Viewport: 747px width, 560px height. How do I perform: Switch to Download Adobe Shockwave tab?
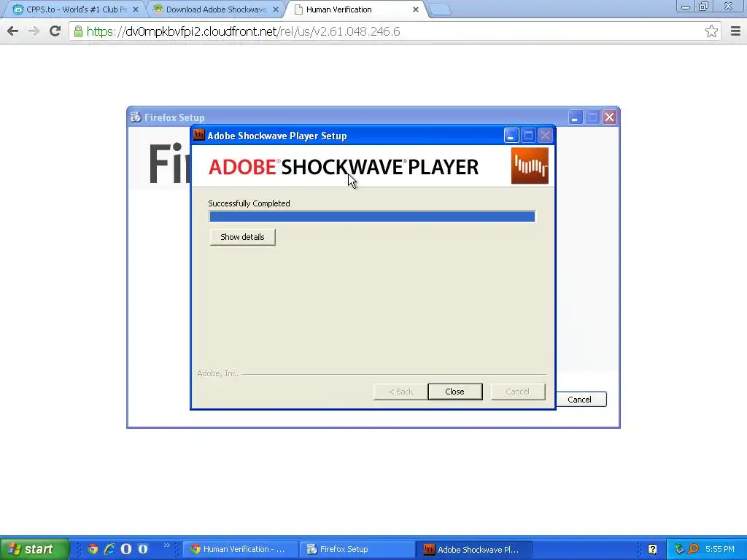216,9
